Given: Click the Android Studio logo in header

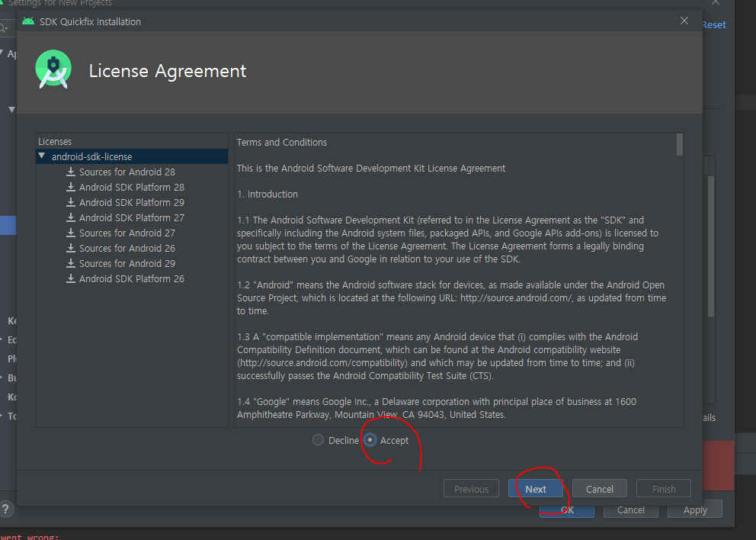Looking at the screenshot, I should coord(53,69).
